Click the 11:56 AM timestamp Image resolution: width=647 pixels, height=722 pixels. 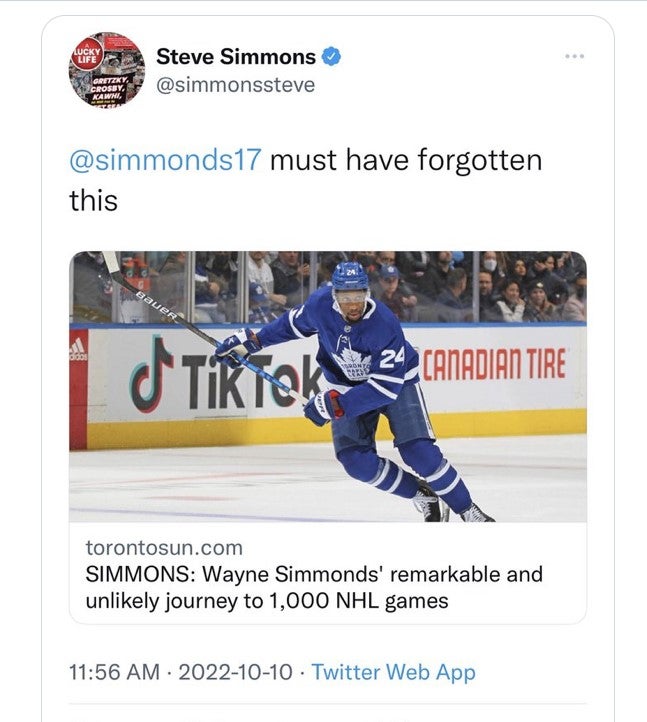coord(114,672)
